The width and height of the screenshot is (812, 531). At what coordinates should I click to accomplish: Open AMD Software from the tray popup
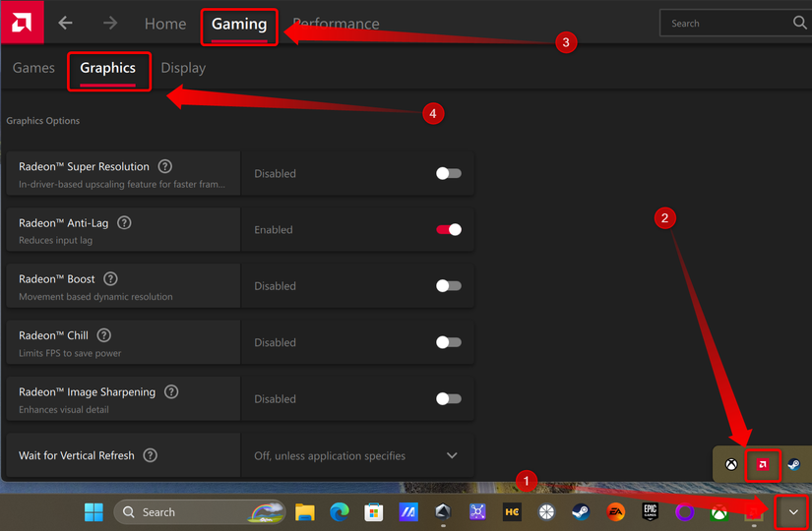coord(762,464)
